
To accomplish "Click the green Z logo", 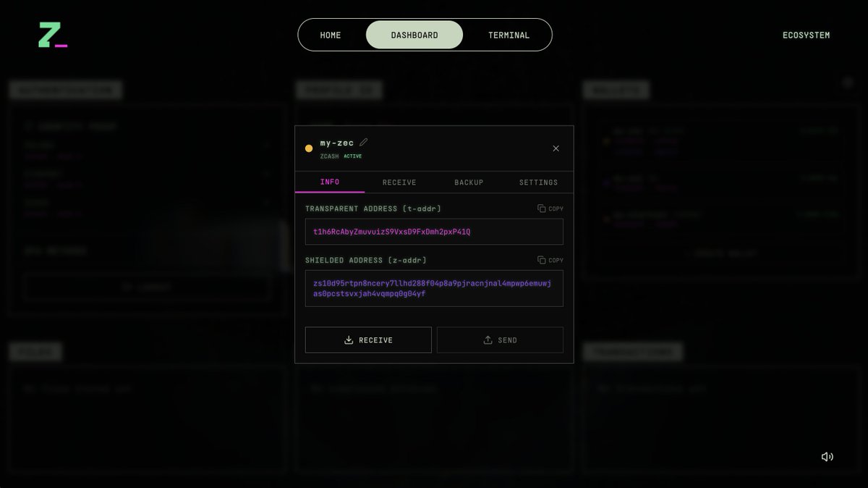I will (x=53, y=35).
